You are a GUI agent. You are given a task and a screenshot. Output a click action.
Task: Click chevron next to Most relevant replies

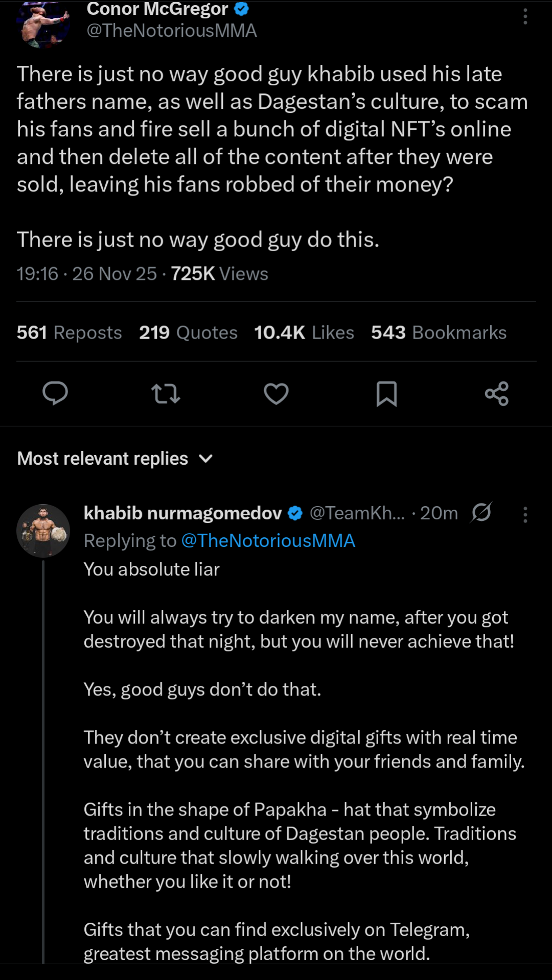(x=205, y=459)
